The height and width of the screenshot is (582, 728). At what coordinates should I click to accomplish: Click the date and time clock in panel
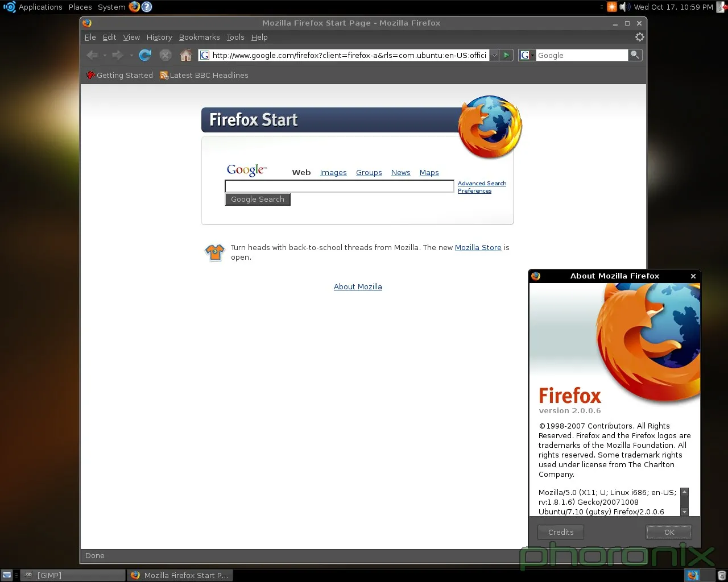[673, 7]
